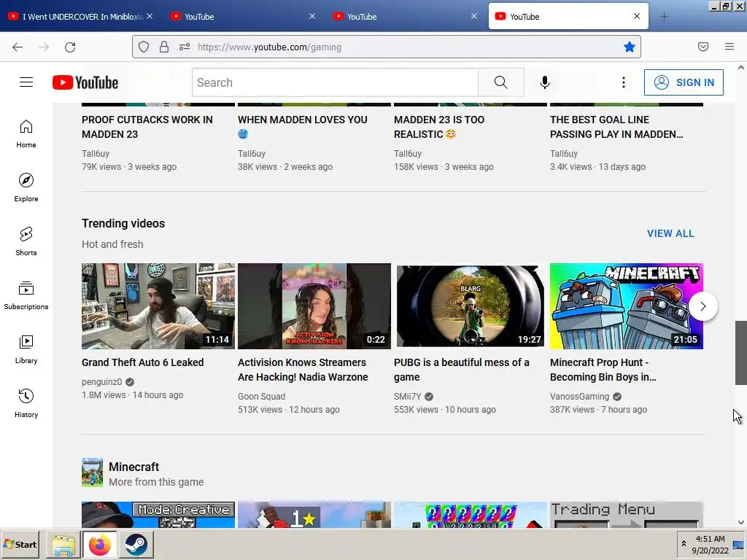The height and width of the screenshot is (560, 747).
Task: Click the Minecraft game icon
Action: 92,472
